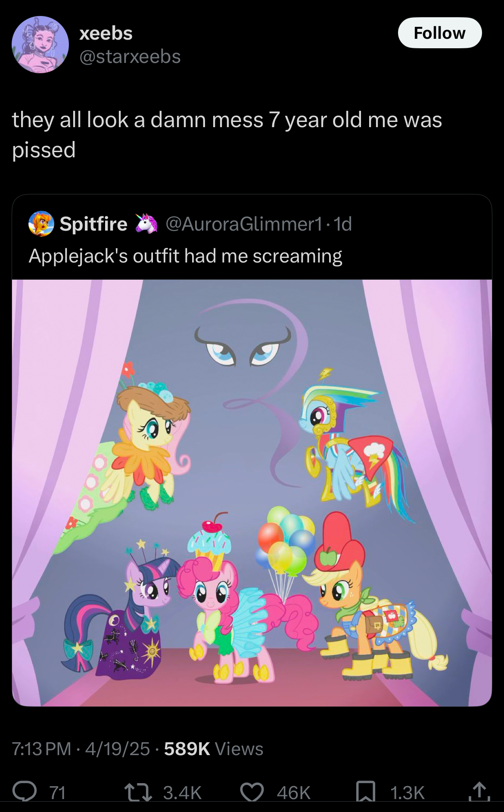This screenshot has width=504, height=812.
Task: Like the post with heart icon
Action: pyautogui.click(x=252, y=792)
